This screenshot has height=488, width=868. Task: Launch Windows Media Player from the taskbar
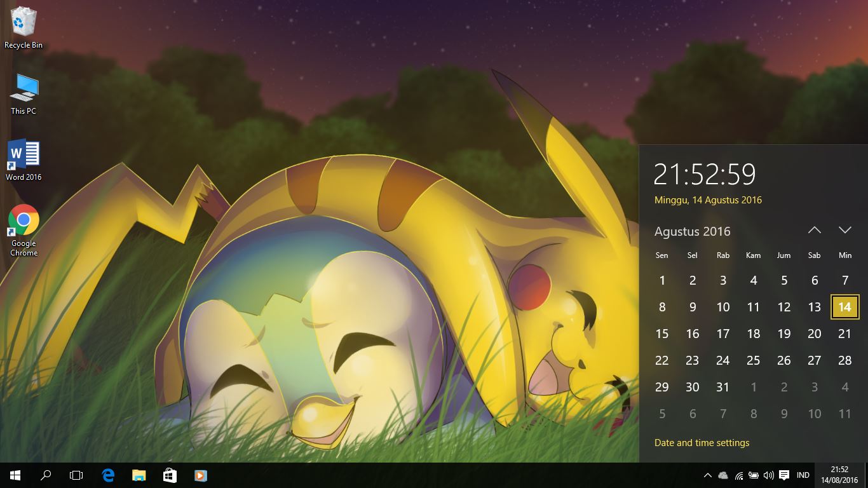pyautogui.click(x=201, y=475)
